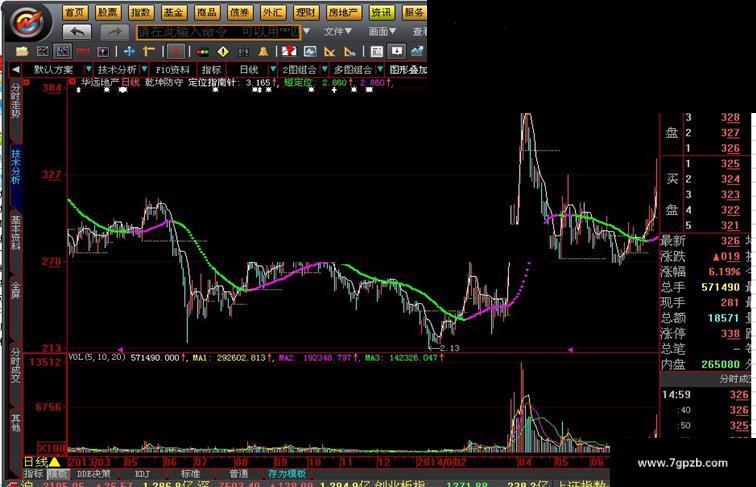This screenshot has height=487, width=756.
Task: Switch to the 商品 tab
Action: coord(206,12)
